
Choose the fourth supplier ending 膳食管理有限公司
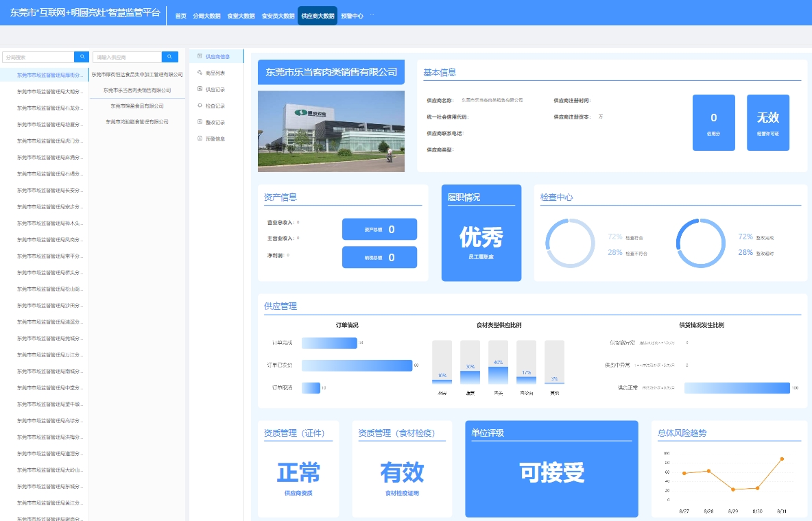(137, 122)
